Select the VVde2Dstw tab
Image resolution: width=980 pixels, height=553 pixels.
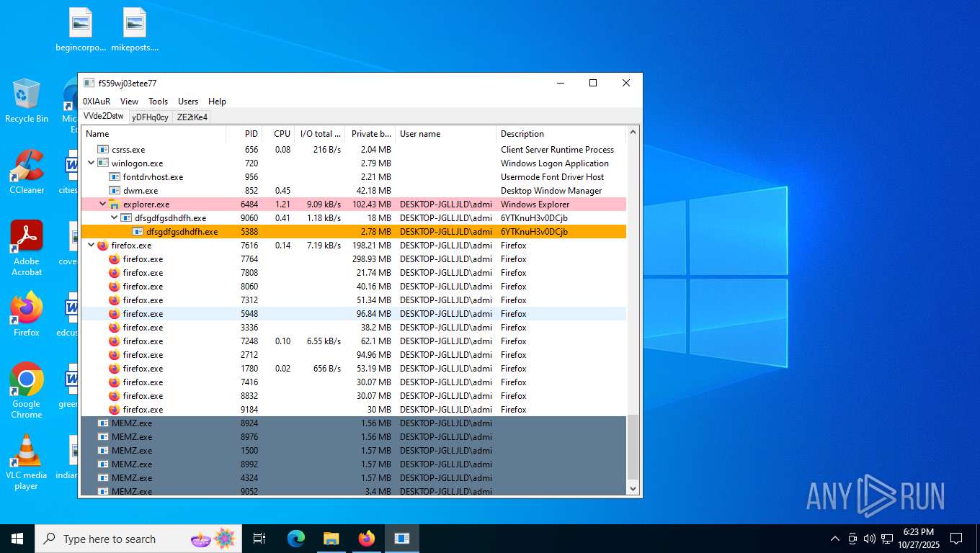[x=104, y=116]
